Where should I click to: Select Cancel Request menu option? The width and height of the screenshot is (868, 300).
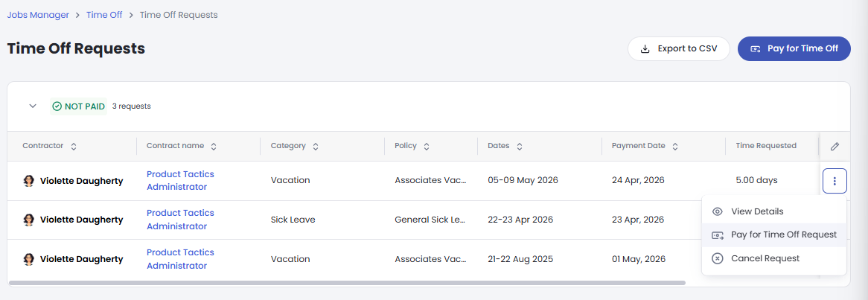(x=765, y=258)
